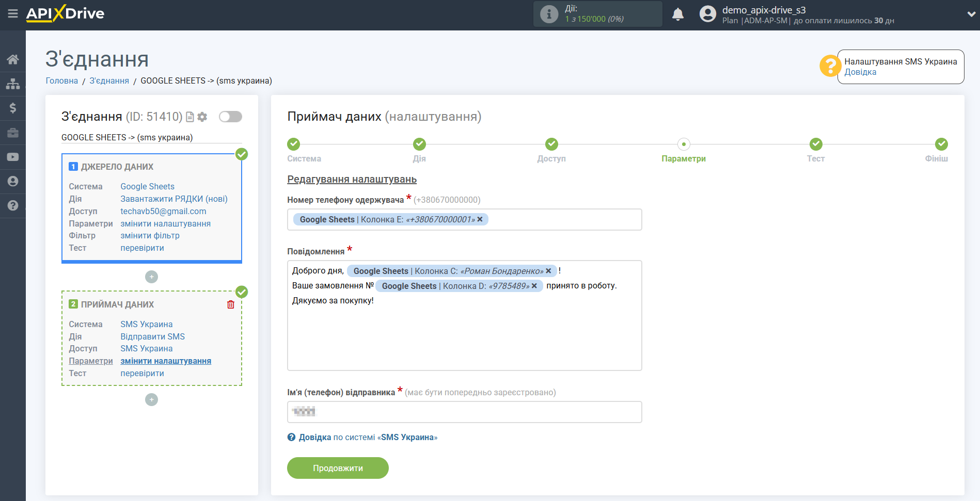Click receiver змінити налаштування link
This screenshot has height=501, width=980.
pos(166,361)
